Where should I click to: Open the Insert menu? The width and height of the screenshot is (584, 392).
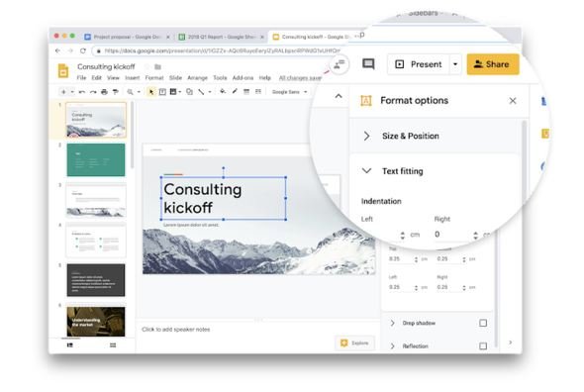(x=133, y=78)
